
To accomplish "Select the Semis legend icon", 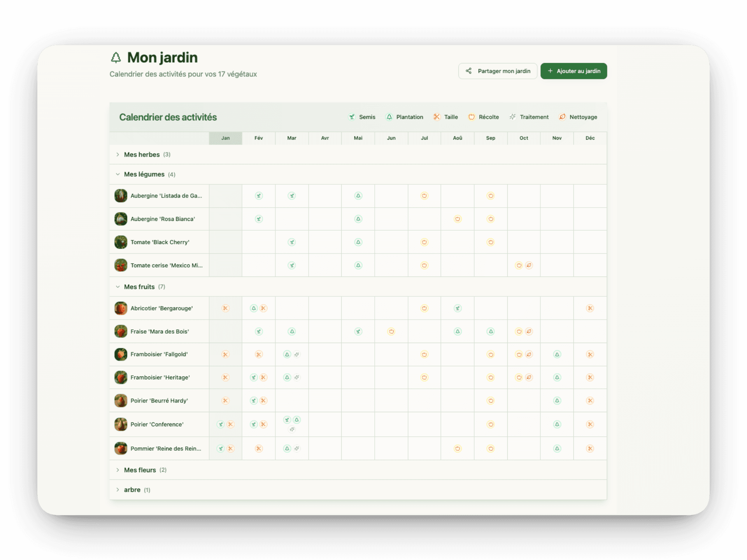I will pyautogui.click(x=352, y=117).
